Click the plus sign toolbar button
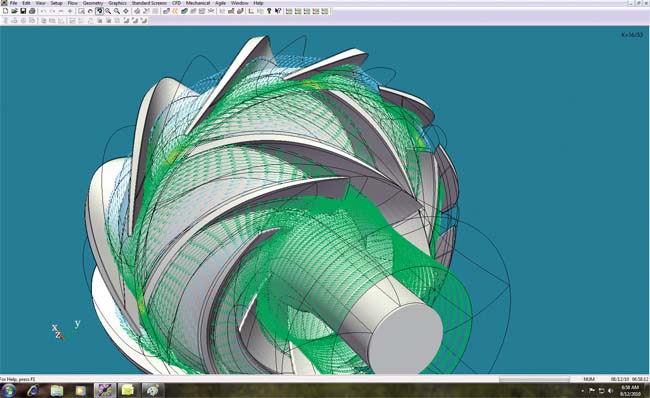 [70, 11]
